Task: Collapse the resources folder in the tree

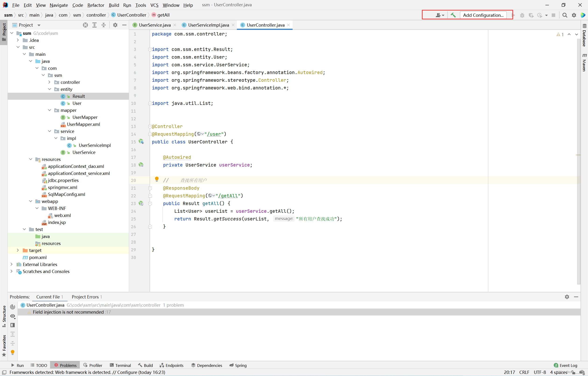Action: [x=31, y=160]
